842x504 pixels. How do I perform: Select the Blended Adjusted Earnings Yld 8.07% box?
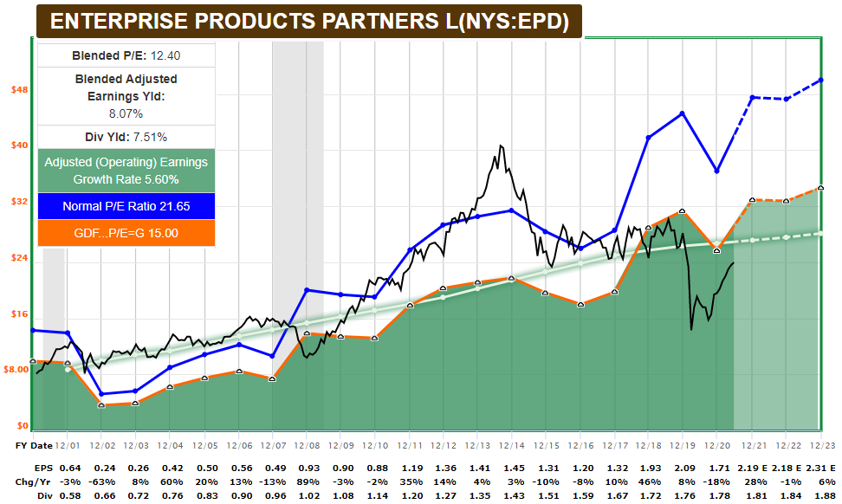pyautogui.click(x=126, y=96)
